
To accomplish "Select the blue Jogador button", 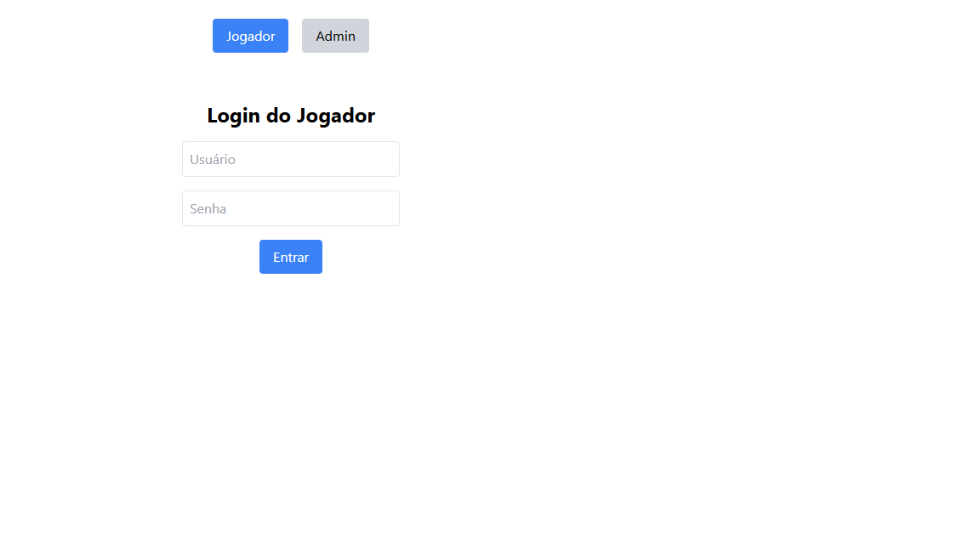I will coord(250,36).
